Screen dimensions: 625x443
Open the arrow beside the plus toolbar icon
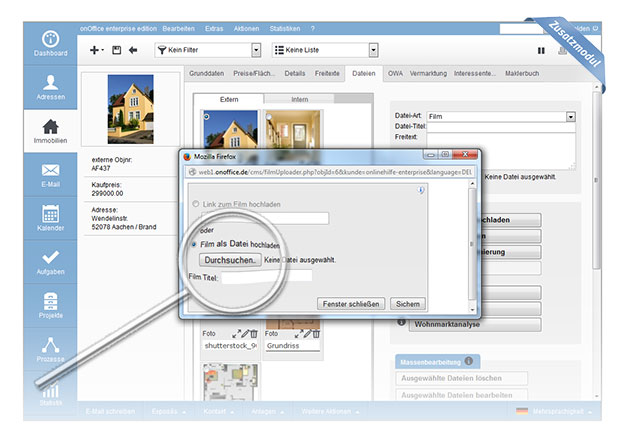pos(102,50)
